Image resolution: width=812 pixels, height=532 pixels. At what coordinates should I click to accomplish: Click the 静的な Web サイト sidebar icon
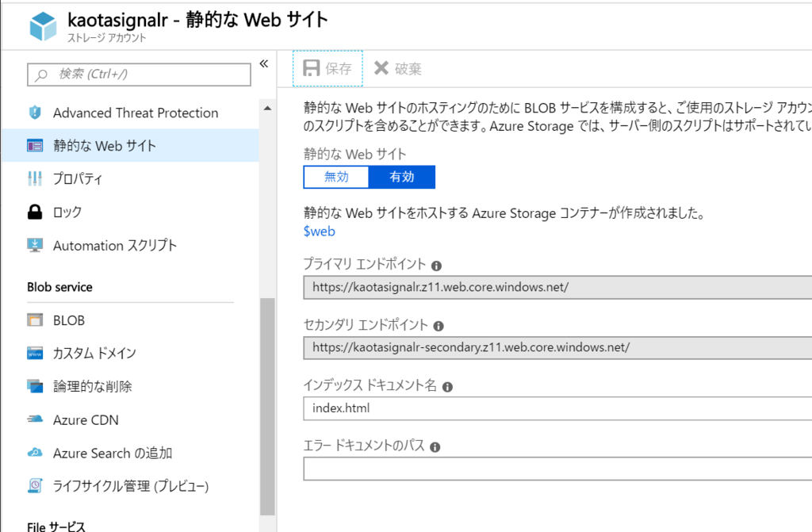(35, 146)
